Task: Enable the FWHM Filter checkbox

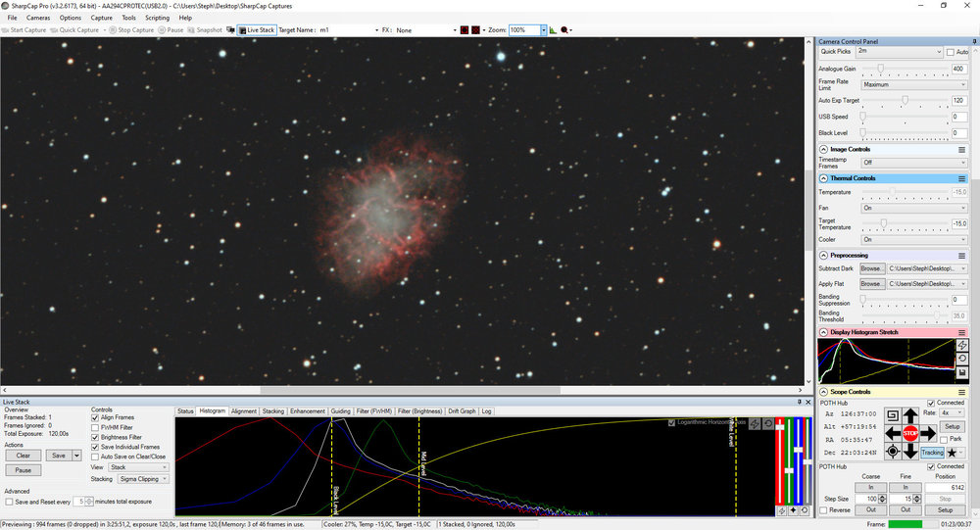Action: [x=95, y=427]
